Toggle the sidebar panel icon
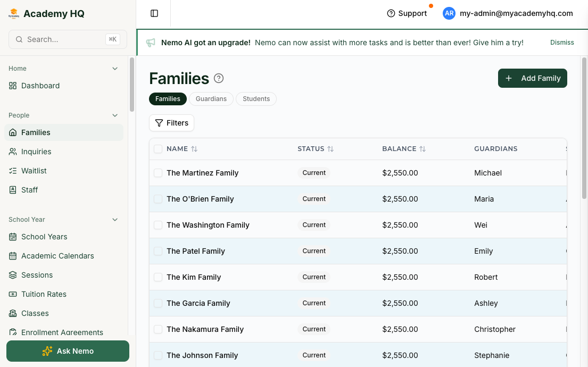Viewport: 588px width, 367px height. click(x=154, y=13)
